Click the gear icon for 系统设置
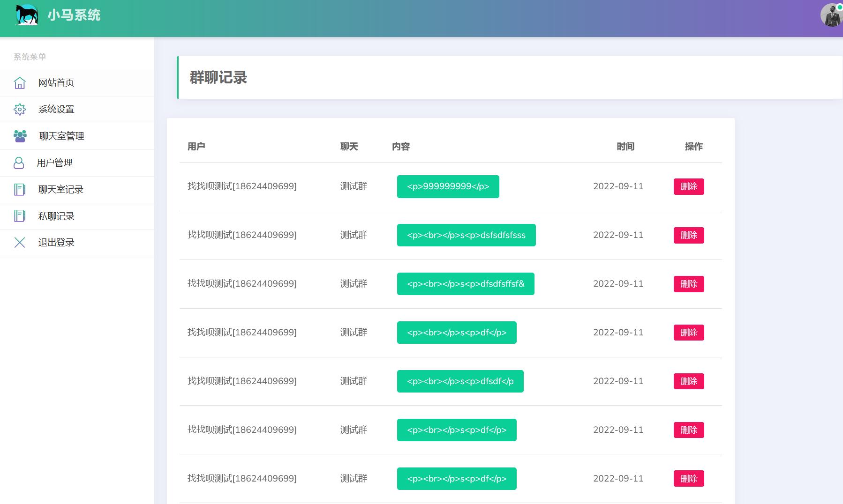 click(20, 110)
